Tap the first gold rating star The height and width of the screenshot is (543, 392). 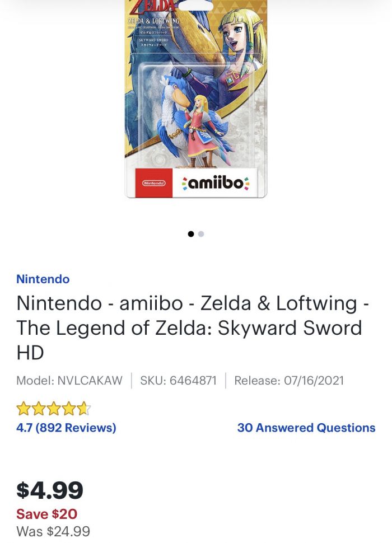pos(24,409)
